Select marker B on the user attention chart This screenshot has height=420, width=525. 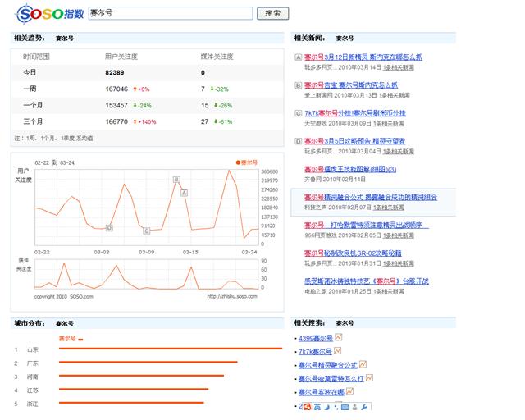[x=176, y=179]
